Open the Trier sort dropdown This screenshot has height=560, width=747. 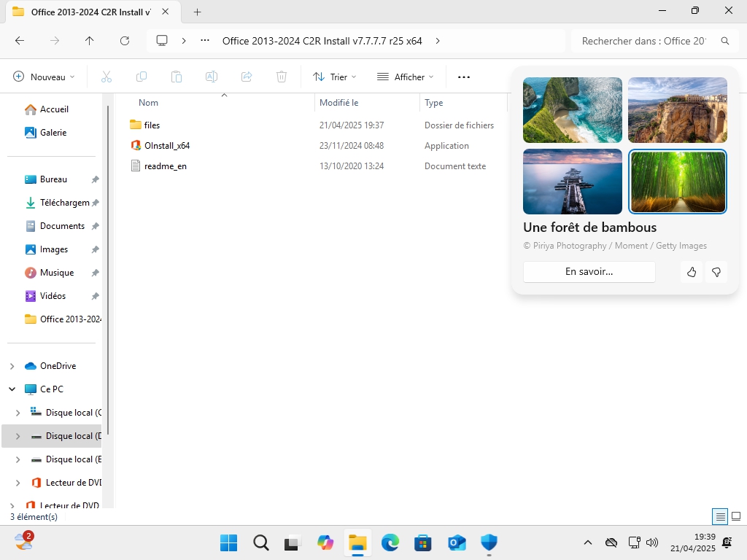334,77
